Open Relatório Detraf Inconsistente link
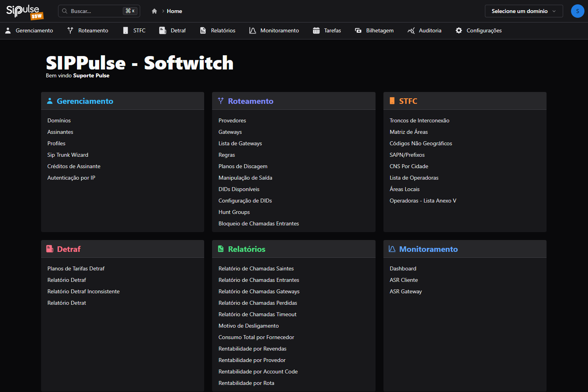Image resolution: width=588 pixels, height=392 pixels. pyautogui.click(x=83, y=291)
